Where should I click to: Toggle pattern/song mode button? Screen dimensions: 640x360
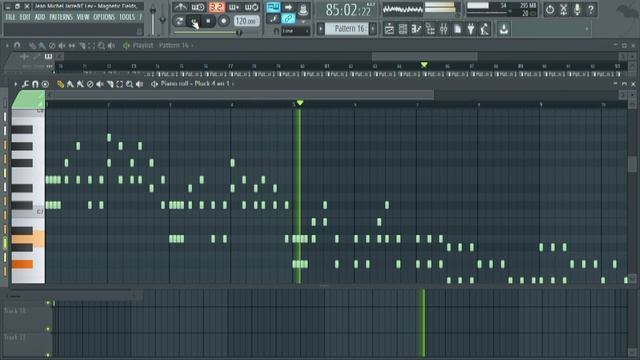[179, 21]
